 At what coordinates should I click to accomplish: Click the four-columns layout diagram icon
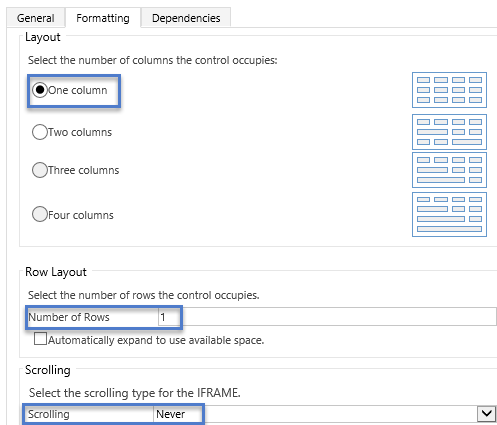click(x=449, y=214)
